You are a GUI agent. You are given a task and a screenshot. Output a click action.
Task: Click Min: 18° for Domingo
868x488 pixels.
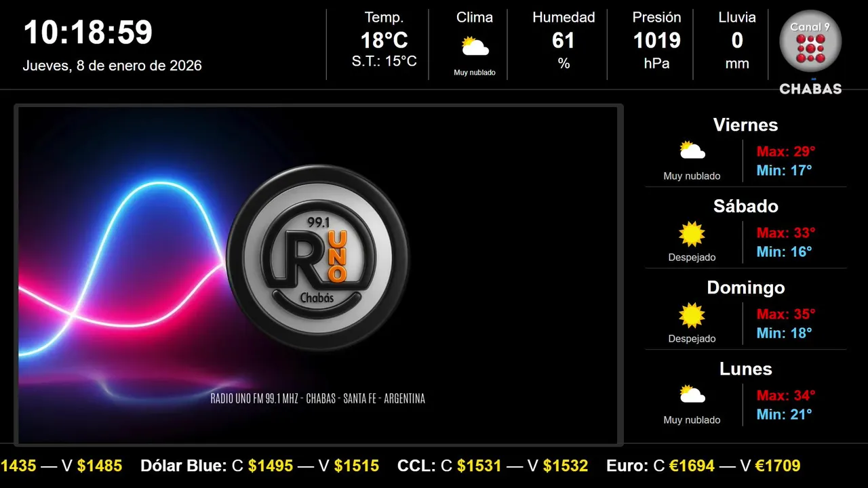785,333
